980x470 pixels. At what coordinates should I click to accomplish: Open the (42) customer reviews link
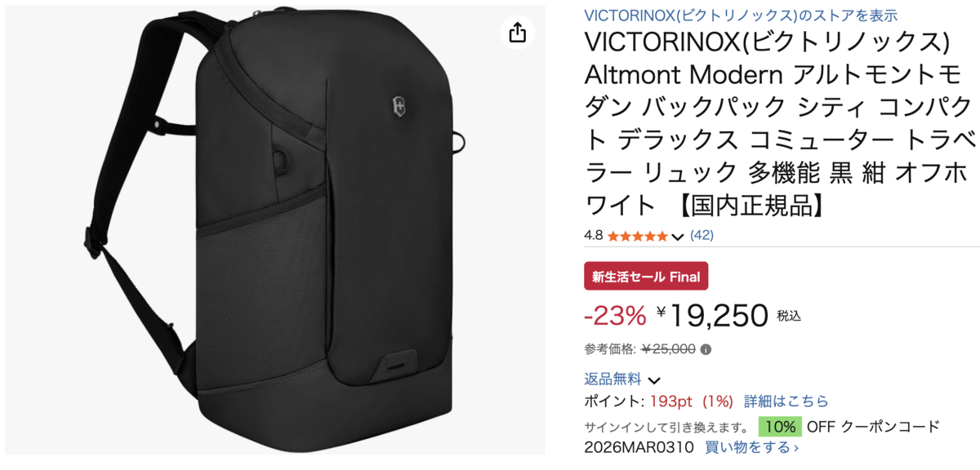tap(702, 235)
